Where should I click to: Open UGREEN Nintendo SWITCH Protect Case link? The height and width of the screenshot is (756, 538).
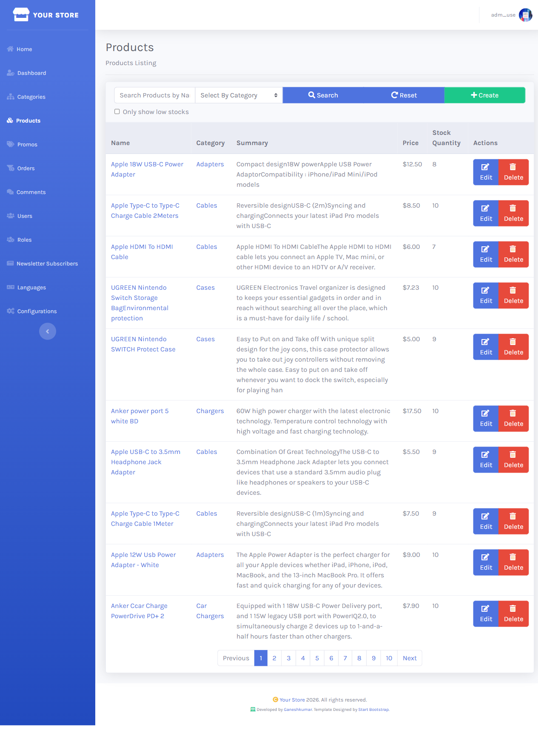click(x=143, y=344)
